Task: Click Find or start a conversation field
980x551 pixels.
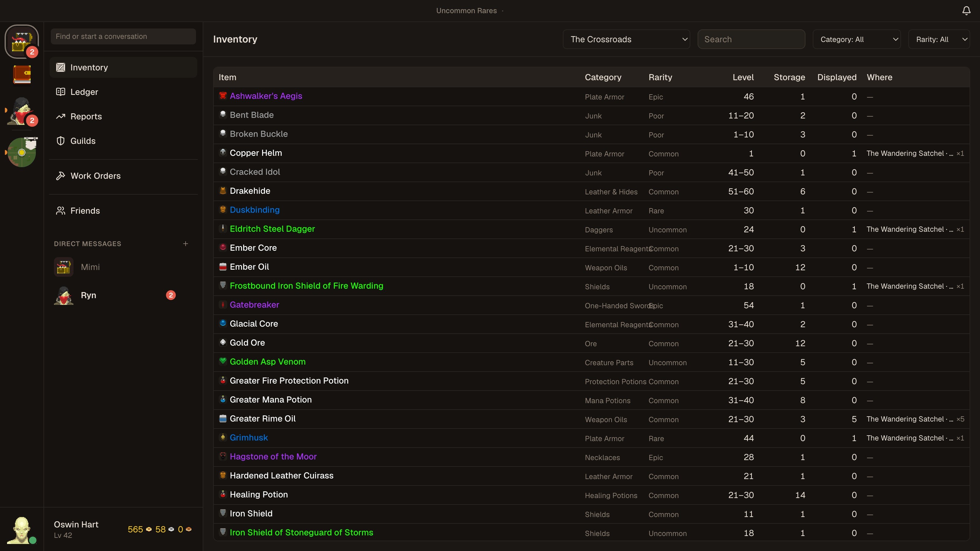Action: tap(123, 36)
